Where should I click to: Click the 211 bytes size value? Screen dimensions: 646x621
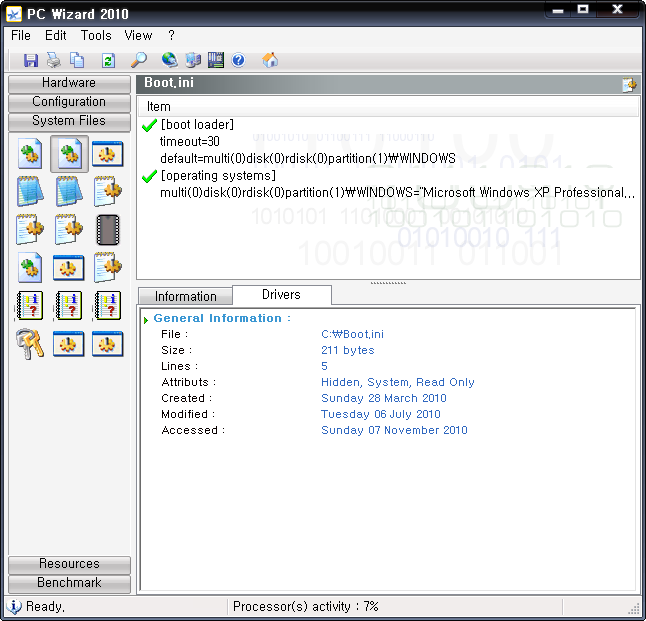tap(348, 350)
